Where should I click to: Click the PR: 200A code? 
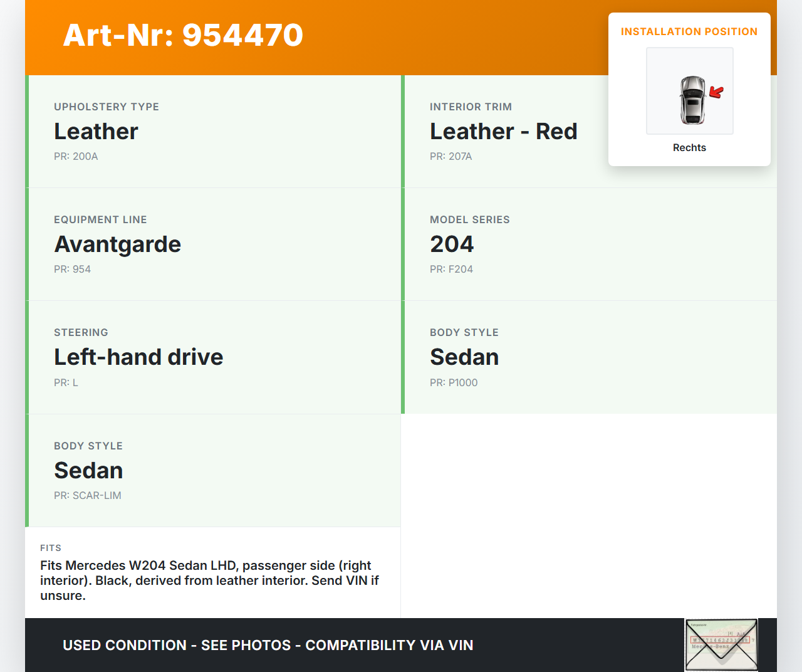pos(76,156)
